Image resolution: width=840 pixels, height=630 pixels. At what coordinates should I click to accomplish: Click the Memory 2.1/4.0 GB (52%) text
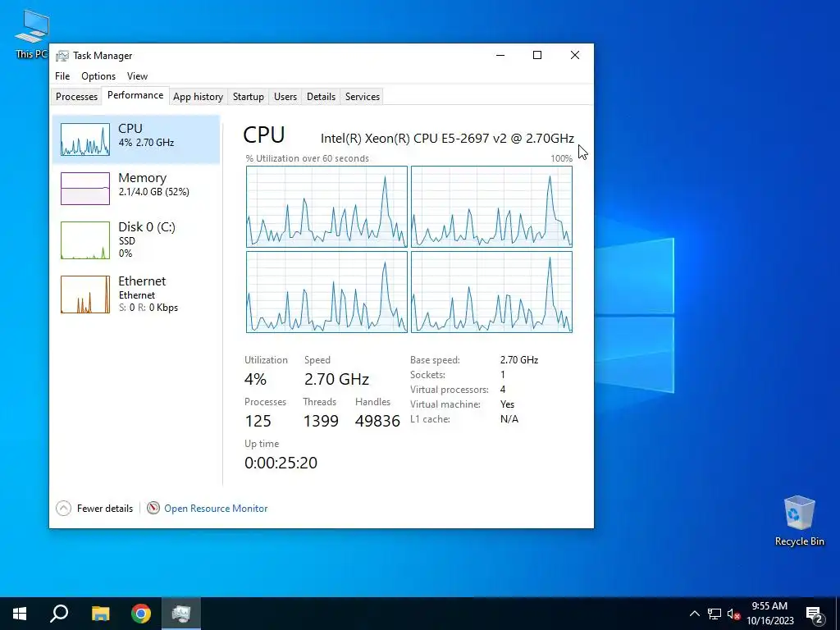point(153,192)
